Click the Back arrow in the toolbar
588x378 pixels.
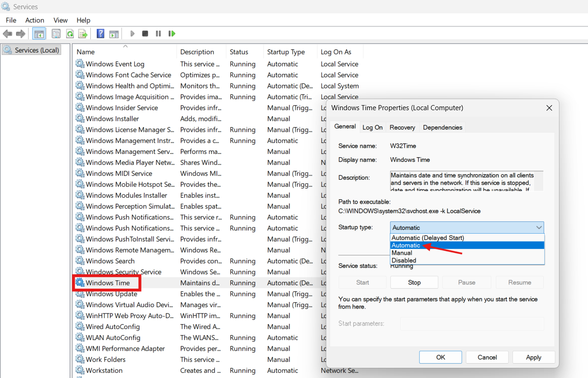click(x=7, y=34)
